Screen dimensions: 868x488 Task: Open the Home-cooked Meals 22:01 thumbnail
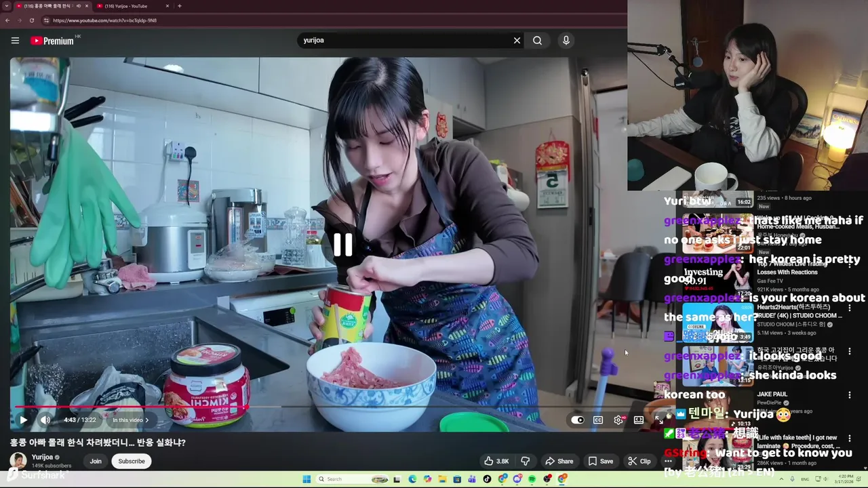tap(717, 233)
